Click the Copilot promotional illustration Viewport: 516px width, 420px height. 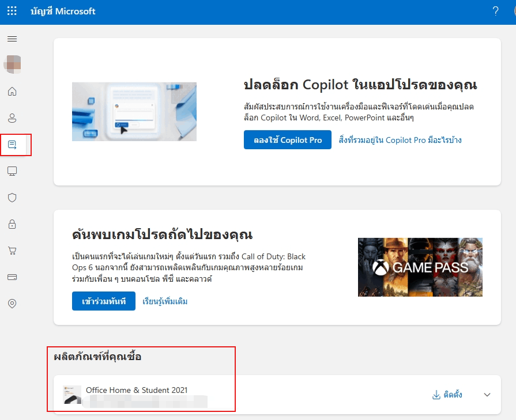134,112
